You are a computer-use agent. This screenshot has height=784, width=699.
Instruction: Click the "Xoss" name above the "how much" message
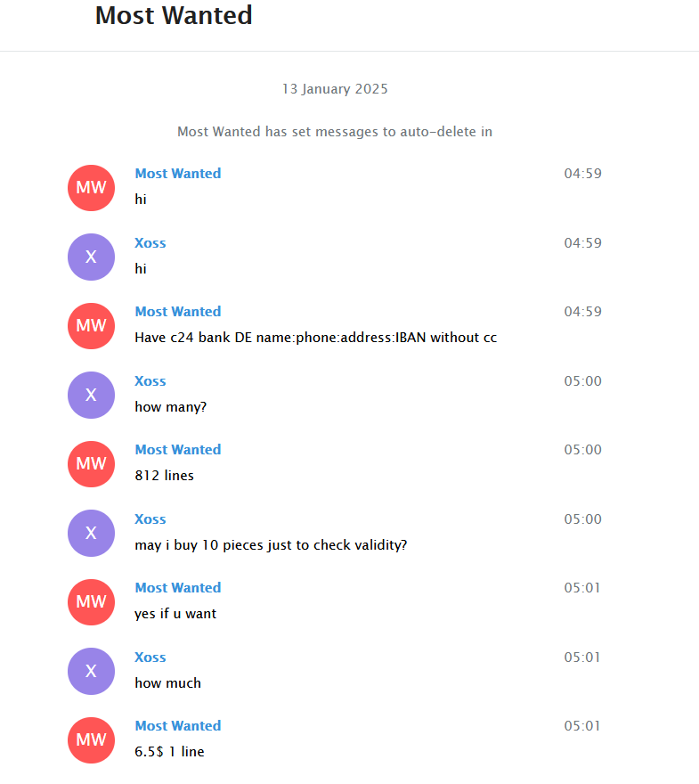[x=150, y=657]
